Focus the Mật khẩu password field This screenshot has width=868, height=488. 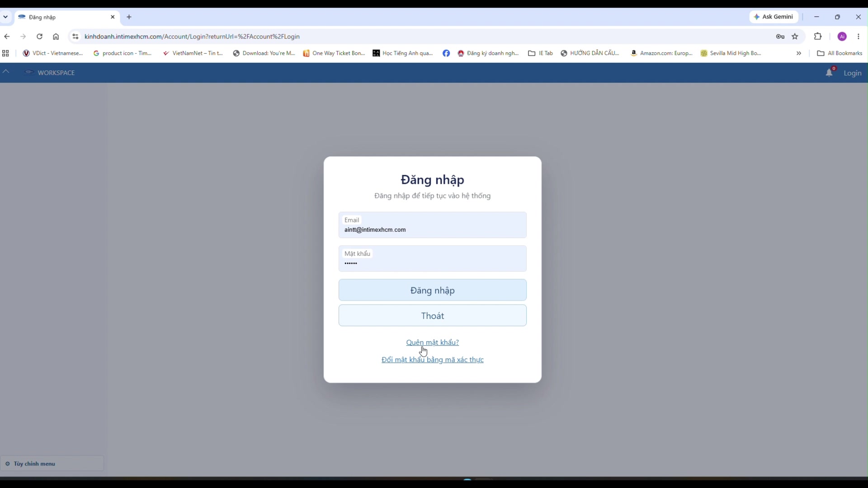click(433, 258)
